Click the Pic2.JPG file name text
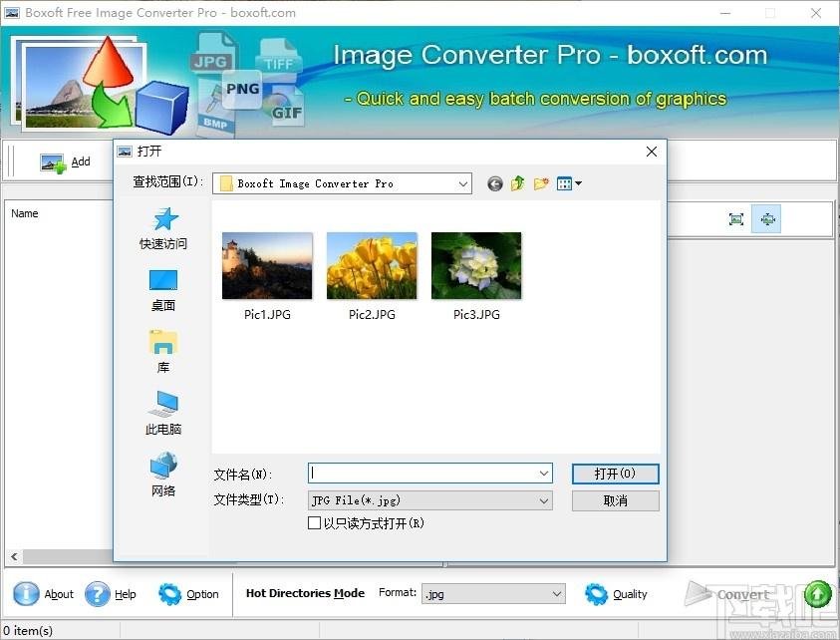The width and height of the screenshot is (840, 640). 372,315
